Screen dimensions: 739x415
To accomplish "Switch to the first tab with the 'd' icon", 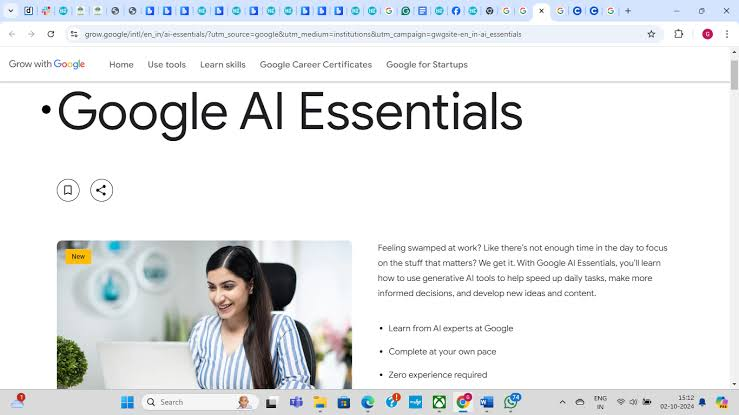I will (x=28, y=10).
